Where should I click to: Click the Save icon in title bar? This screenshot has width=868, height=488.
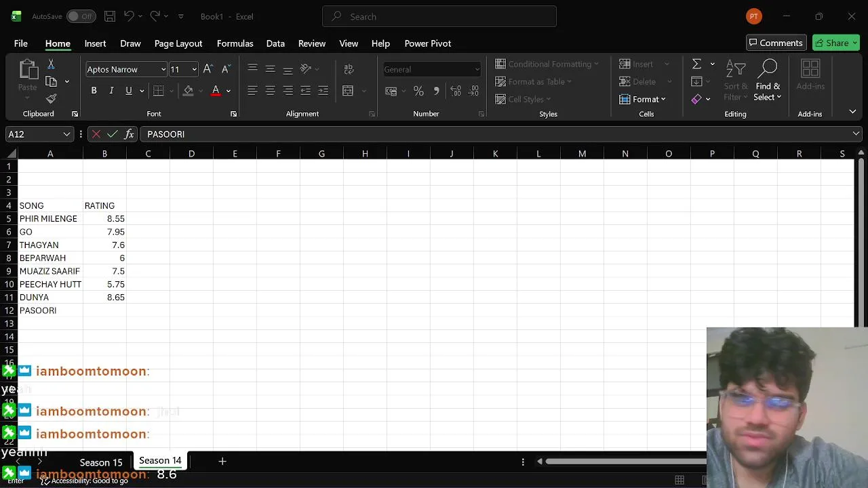[x=109, y=16]
